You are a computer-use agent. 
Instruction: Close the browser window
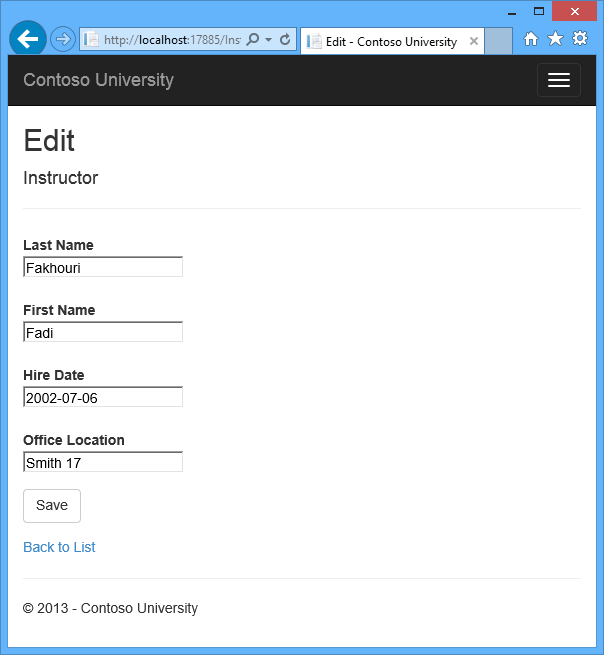point(575,11)
